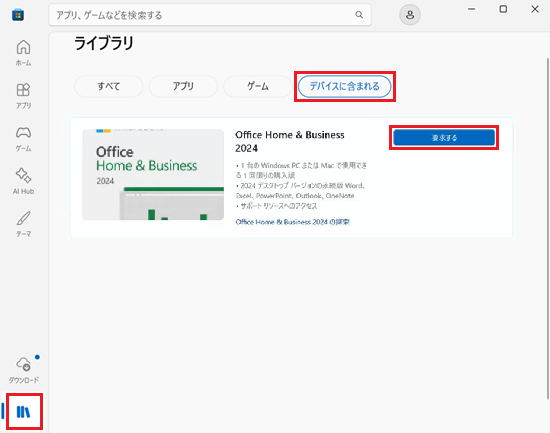The image size is (550, 433).
Task: Focus the app and game search field
Action: [210, 15]
